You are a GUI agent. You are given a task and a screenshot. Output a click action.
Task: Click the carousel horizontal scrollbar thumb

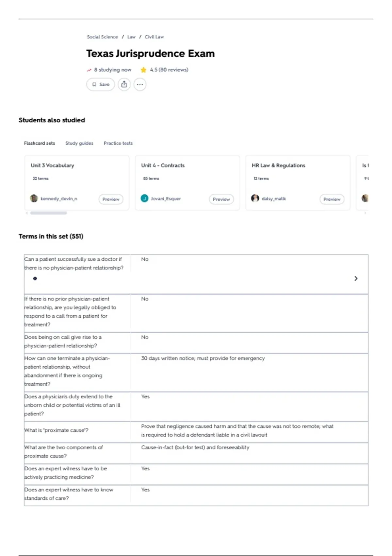48,213
